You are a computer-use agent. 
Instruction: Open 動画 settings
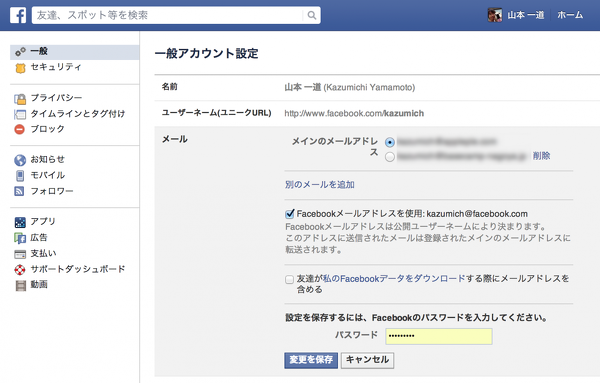click(39, 284)
